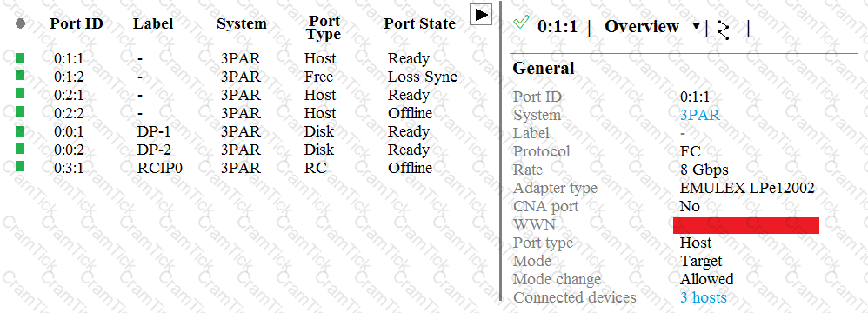This screenshot has height=313, width=868.
Task: Sort by the Port State column header
Action: click(419, 23)
